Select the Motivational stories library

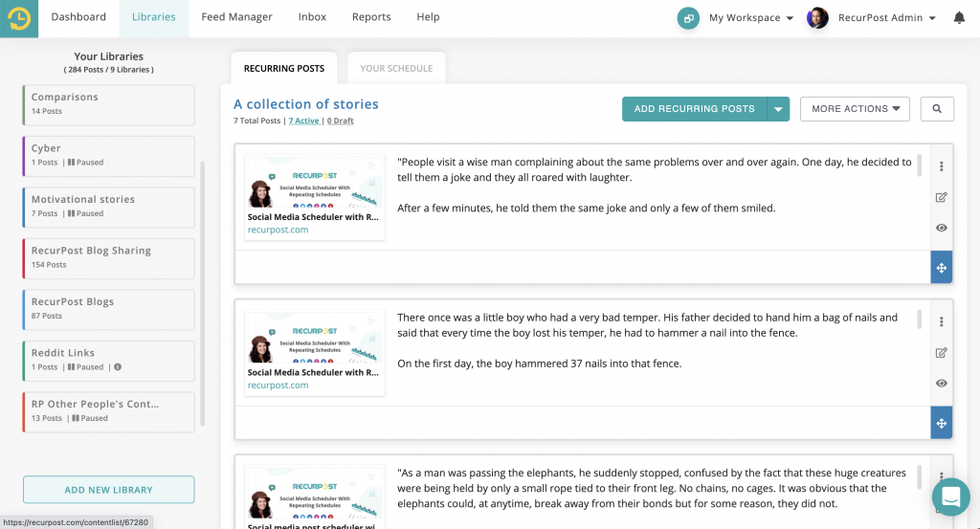pos(109,208)
